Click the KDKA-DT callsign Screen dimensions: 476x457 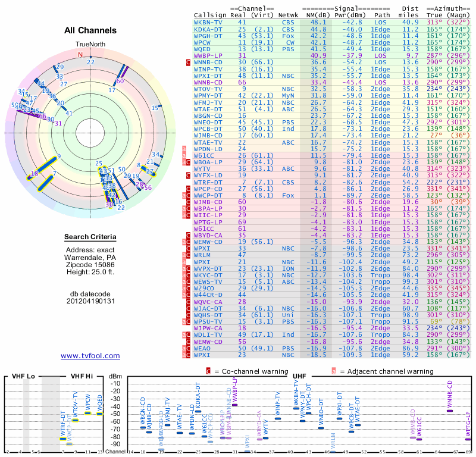pos(208,29)
